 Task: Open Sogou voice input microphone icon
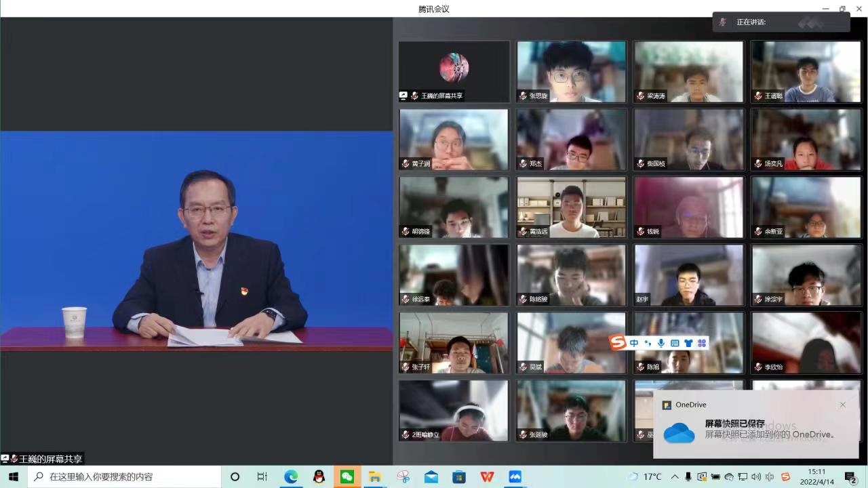point(661,342)
